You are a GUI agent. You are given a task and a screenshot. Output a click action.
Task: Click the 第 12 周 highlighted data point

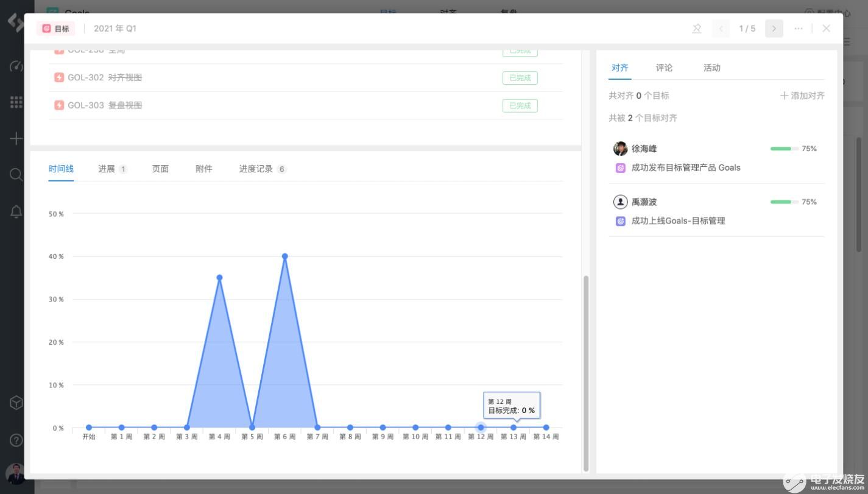(x=481, y=428)
